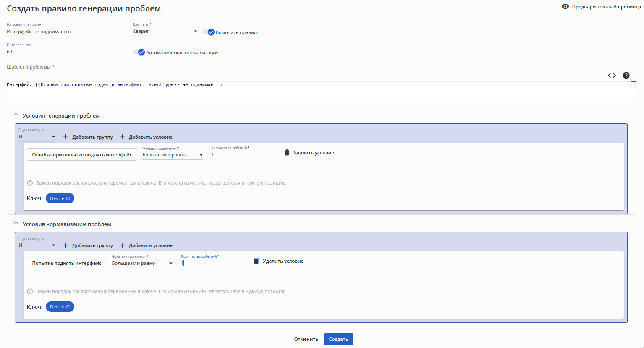Collapse "Условия нормализации проблем" section
Image resolution: width=644 pixels, height=348 pixels.
[16, 223]
